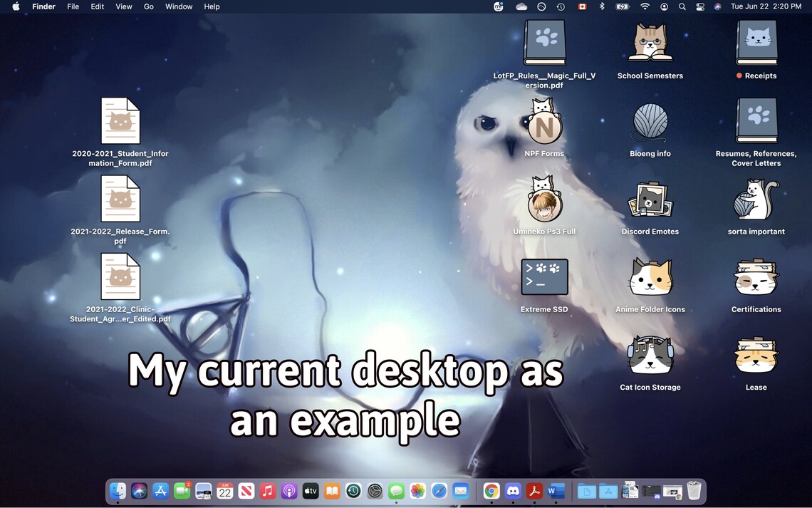This screenshot has width=812, height=508.
Task: Open the Trash at the end of the Dock
Action: coord(693,491)
